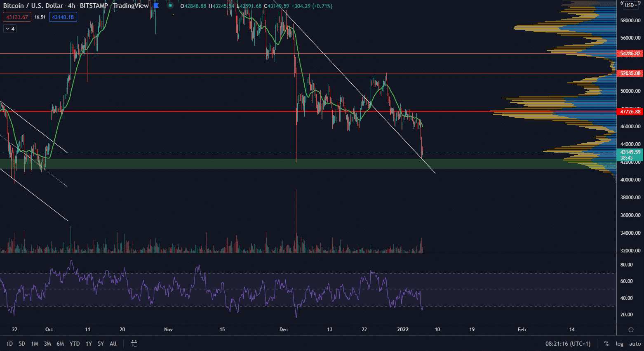Toggle auto scale mode

point(635,344)
